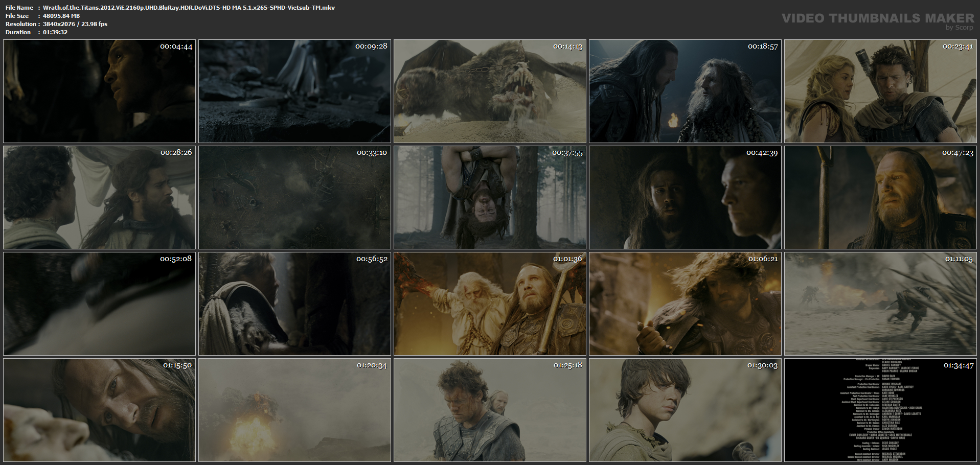Open the dark thumbnail at 00:33:10
Screen dimensions: 980x465
pos(294,198)
